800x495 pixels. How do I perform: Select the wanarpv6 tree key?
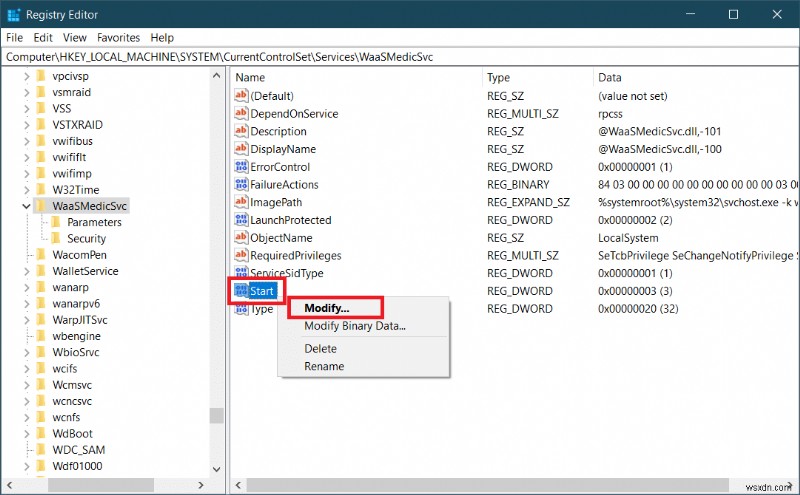76,304
